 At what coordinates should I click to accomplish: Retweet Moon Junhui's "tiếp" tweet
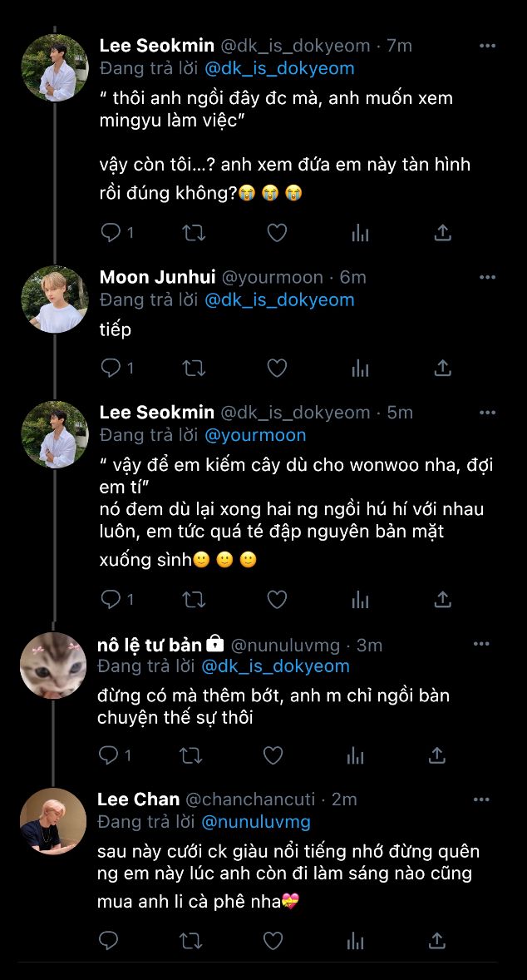[194, 368]
